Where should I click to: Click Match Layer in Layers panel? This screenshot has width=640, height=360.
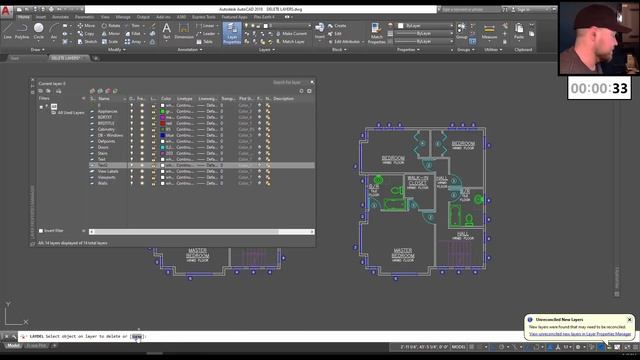[290, 42]
